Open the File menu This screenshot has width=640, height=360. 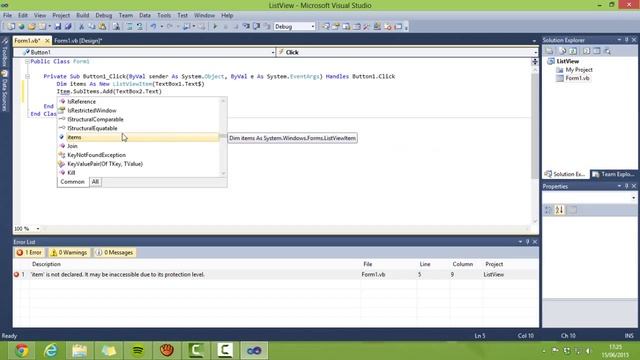7,16
